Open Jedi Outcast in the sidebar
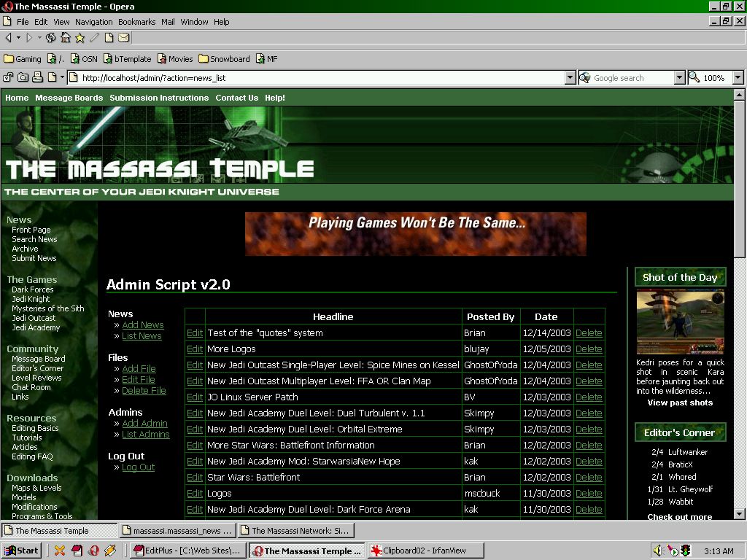Image resolution: width=747 pixels, height=560 pixels. coord(34,318)
